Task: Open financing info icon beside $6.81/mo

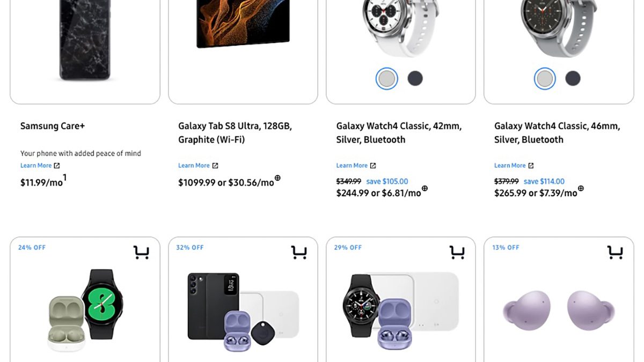Action: (425, 188)
